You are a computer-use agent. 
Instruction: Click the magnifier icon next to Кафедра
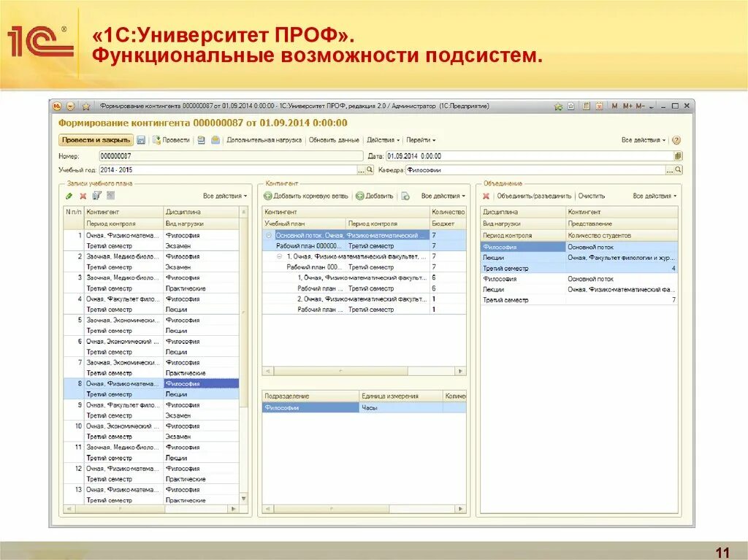click(678, 170)
